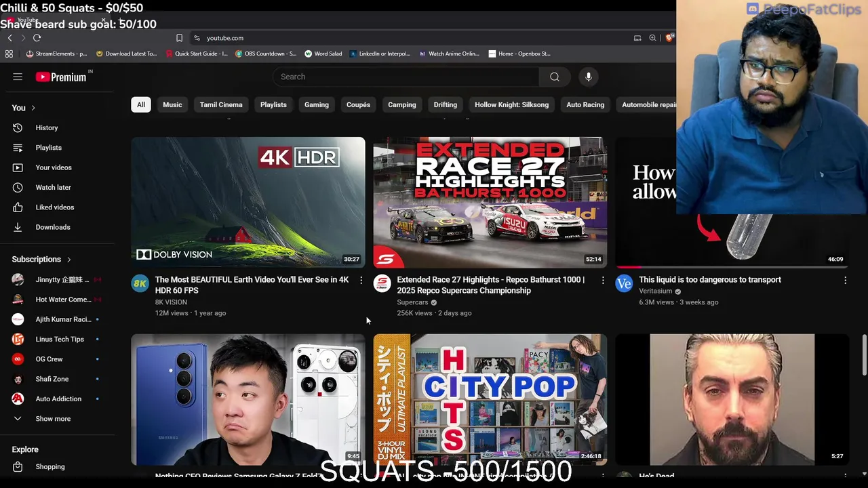Click the search magnifier button

pyautogui.click(x=555, y=77)
